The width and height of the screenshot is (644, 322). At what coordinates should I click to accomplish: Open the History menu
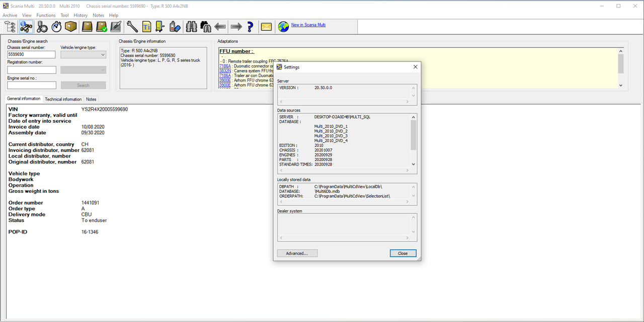[x=80, y=15]
